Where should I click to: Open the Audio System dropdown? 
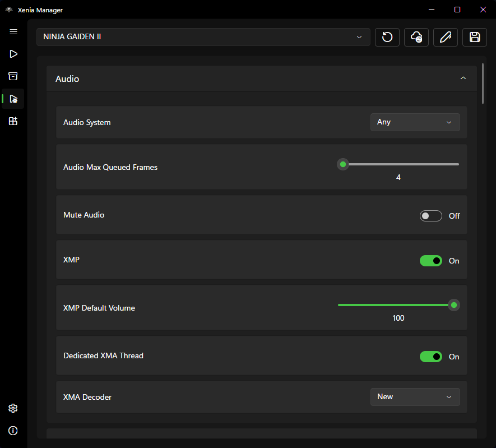[415, 122]
